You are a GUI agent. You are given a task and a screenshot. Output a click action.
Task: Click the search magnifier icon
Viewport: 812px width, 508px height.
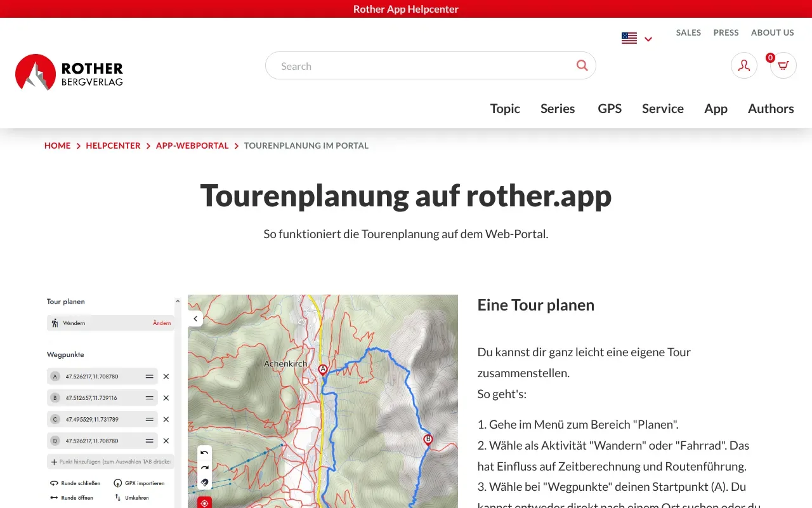[x=582, y=65]
